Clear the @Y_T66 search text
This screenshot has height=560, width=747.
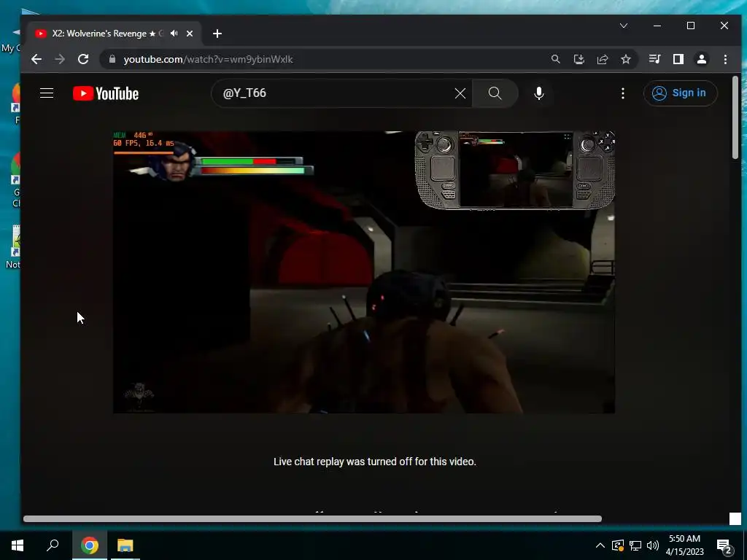point(460,93)
